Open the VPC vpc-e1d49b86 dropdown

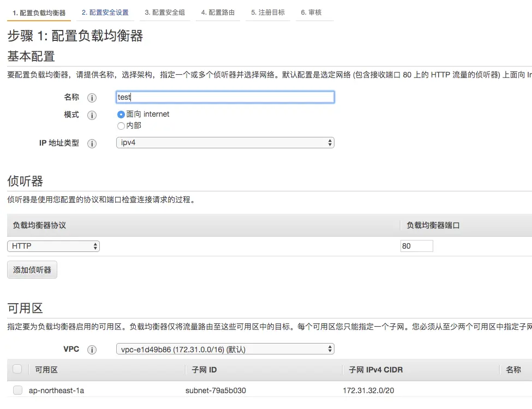click(x=225, y=349)
